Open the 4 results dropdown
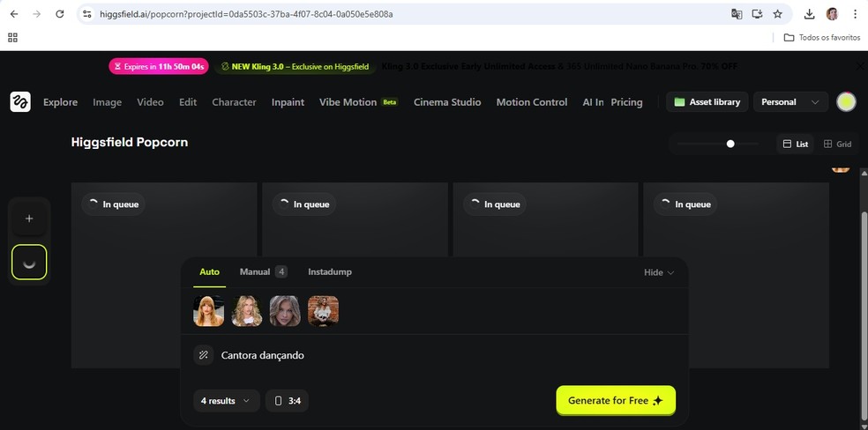This screenshot has height=430, width=868. tap(227, 401)
